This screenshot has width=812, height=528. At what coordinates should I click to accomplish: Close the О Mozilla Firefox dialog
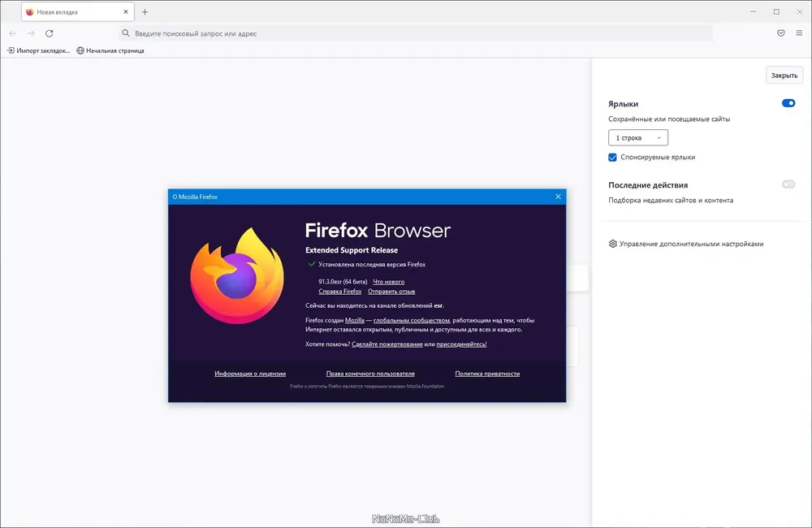[x=558, y=197]
